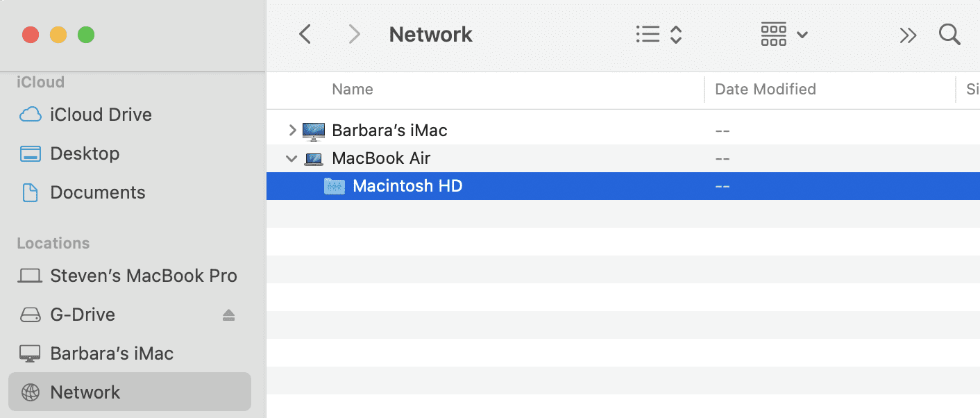Open the group-by grid dropdown
The image size is (980, 418).
pos(784,35)
